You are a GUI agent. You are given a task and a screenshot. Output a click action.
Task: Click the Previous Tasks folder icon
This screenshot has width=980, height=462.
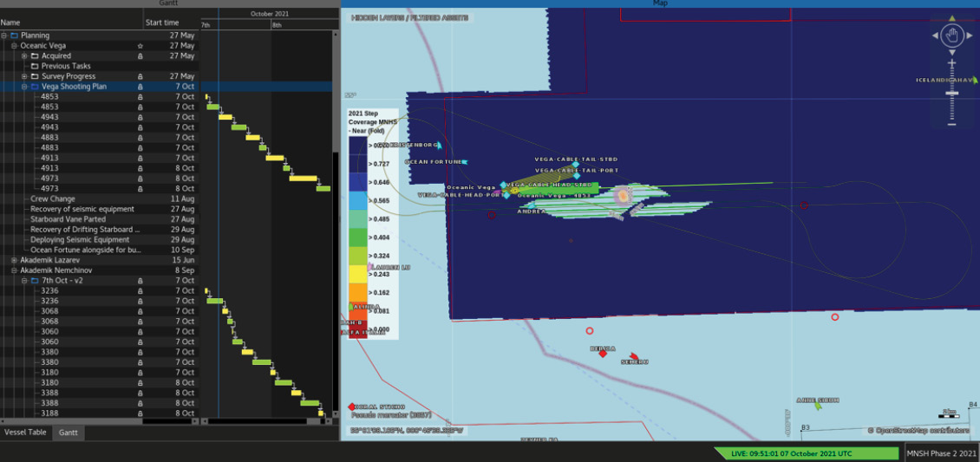point(35,66)
